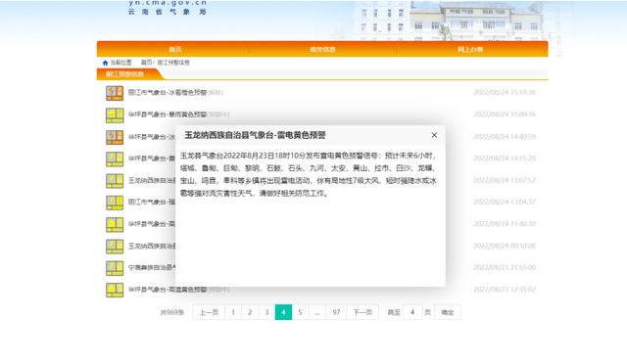The height and width of the screenshot is (364, 627).
Task: Click 丽江预警信息 in the breadcrumb
Action: 173,63
